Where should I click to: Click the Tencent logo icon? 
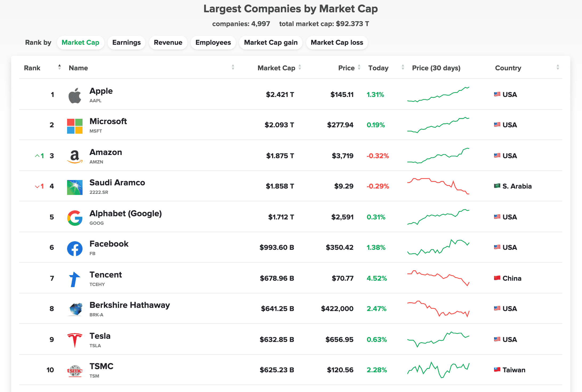(75, 279)
